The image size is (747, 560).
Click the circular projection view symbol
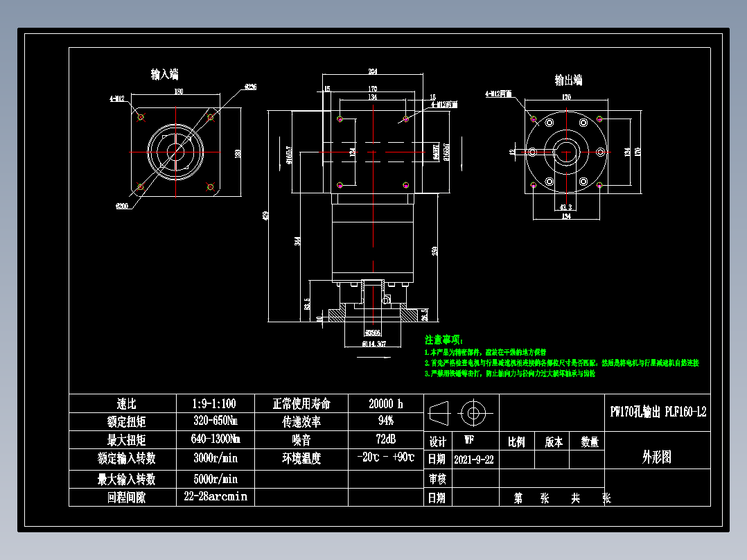tap(473, 412)
